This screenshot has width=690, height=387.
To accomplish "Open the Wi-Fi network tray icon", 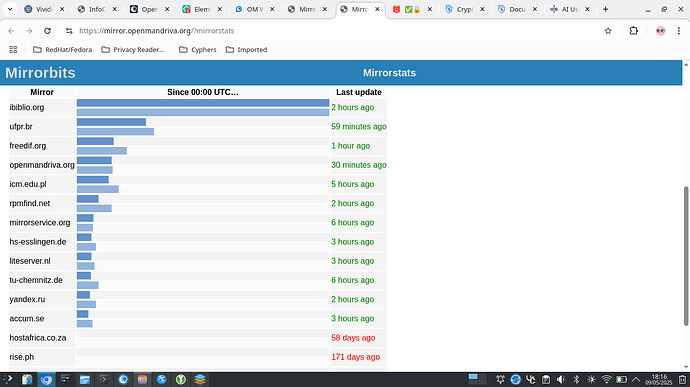I will [606, 379].
